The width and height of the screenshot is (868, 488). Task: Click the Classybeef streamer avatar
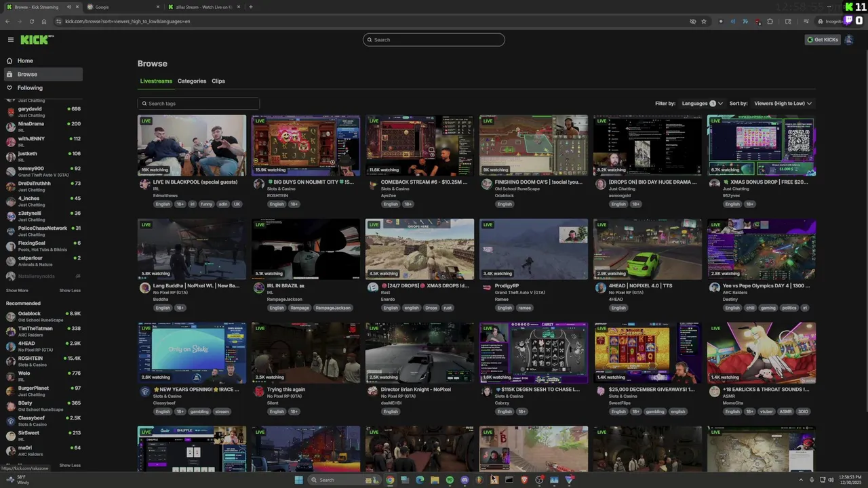pos(144,391)
